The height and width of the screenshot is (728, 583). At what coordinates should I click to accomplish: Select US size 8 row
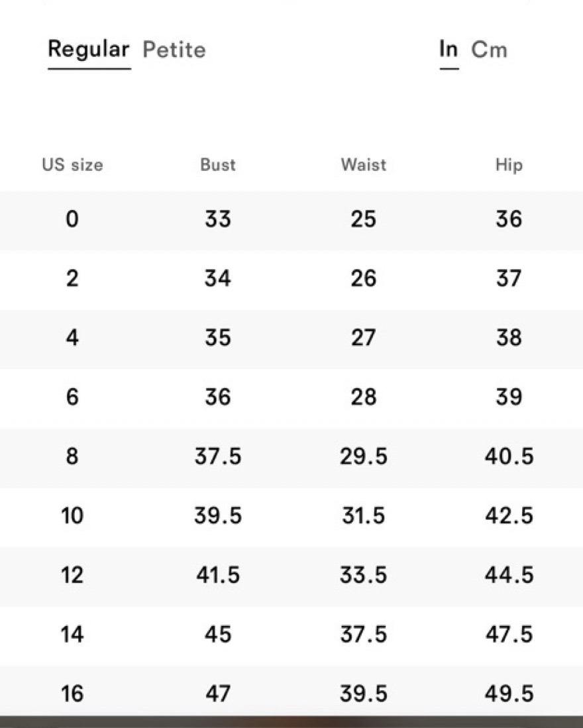(x=291, y=457)
